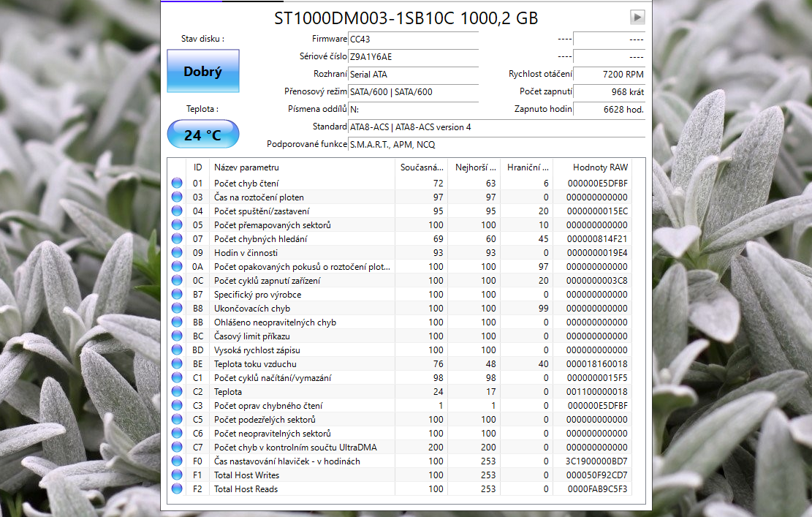Screen dimensions: 812x517
Task: Select the "Počet chybných hledání" attribute row
Action: pyautogui.click(x=292, y=238)
